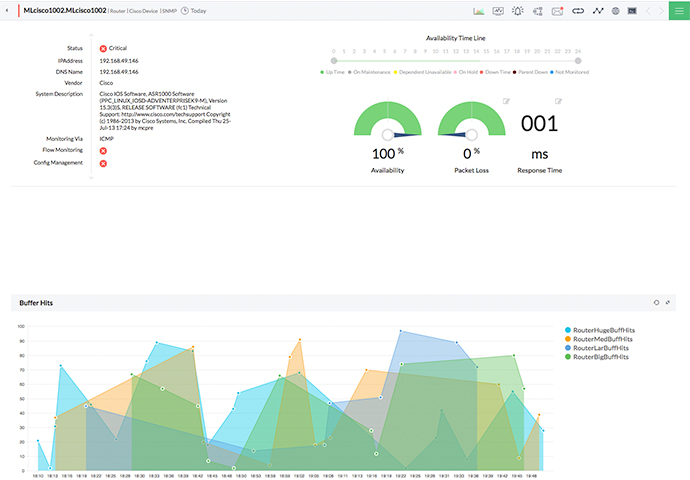Open alarms bell icon in top toolbar

518,11
